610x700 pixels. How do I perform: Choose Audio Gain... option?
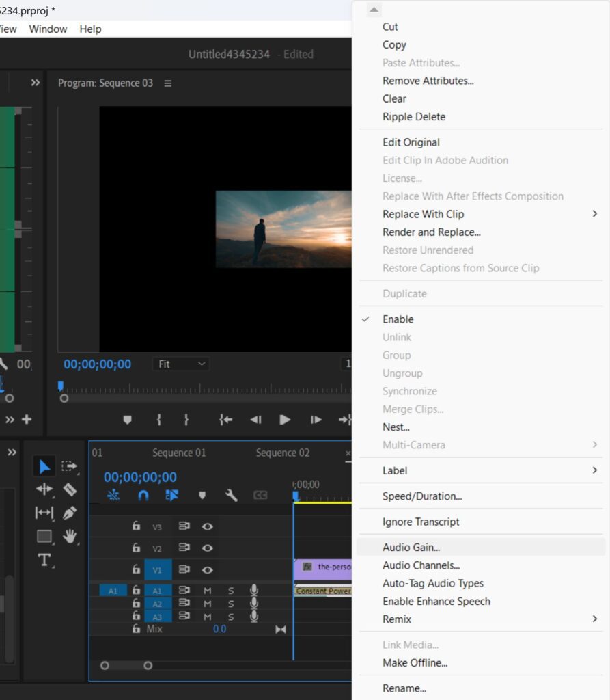pyautogui.click(x=482, y=547)
